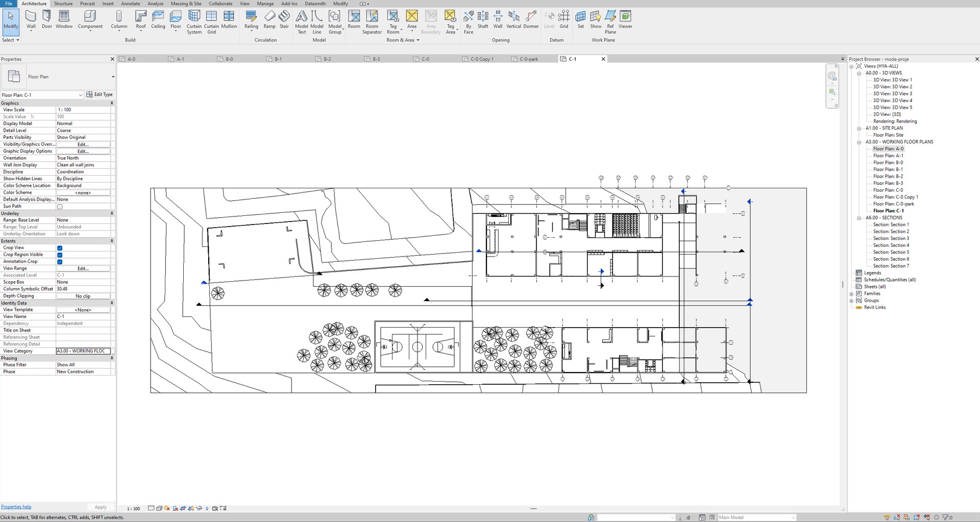Start the Railing tool

(251, 20)
